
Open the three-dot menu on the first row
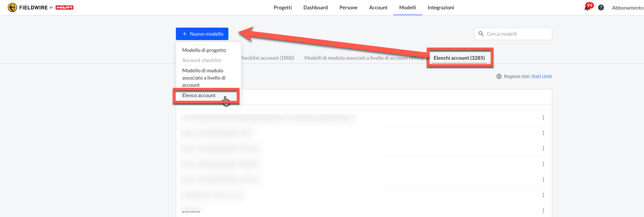click(x=543, y=118)
